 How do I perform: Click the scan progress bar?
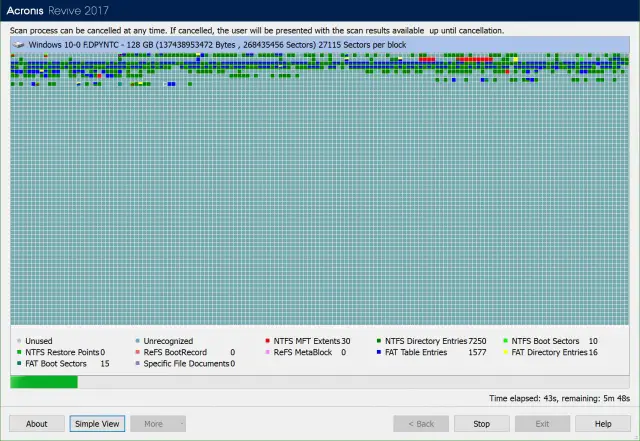pos(320,382)
